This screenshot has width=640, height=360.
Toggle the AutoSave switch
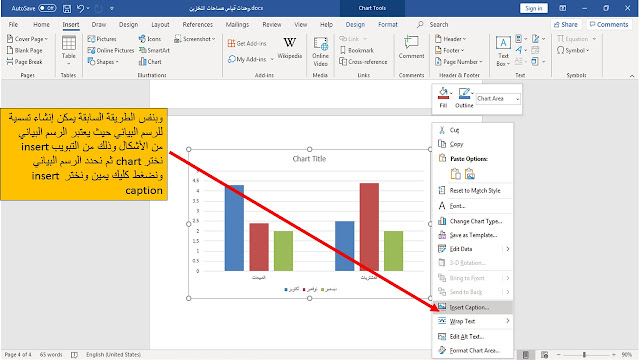47,8
